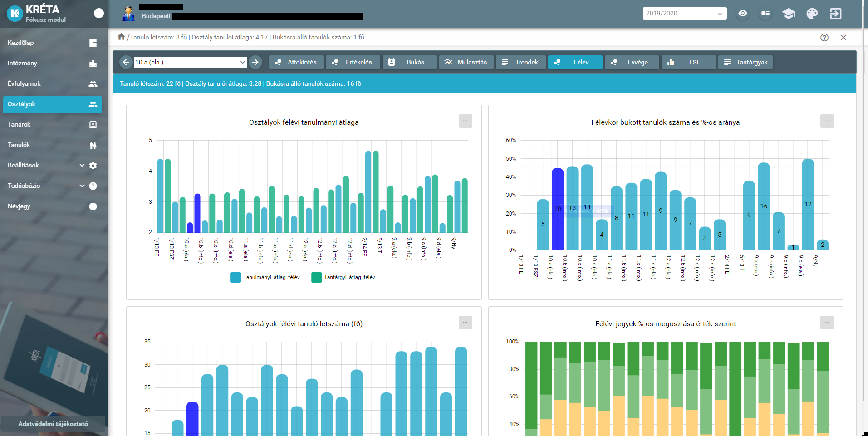868x436 pixels.
Task: Switch to the Áttekintés tab
Action: coord(296,62)
